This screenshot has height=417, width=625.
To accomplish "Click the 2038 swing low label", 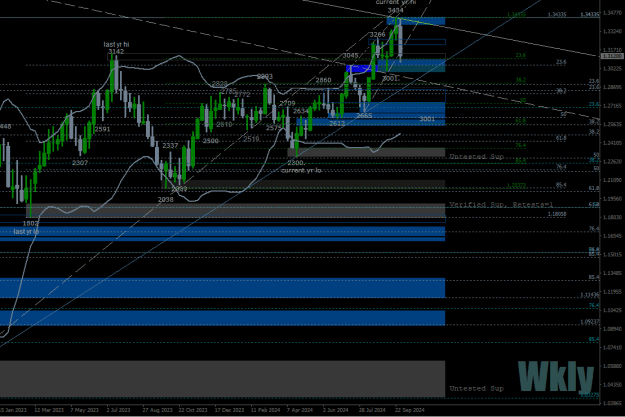I will 166,200.
